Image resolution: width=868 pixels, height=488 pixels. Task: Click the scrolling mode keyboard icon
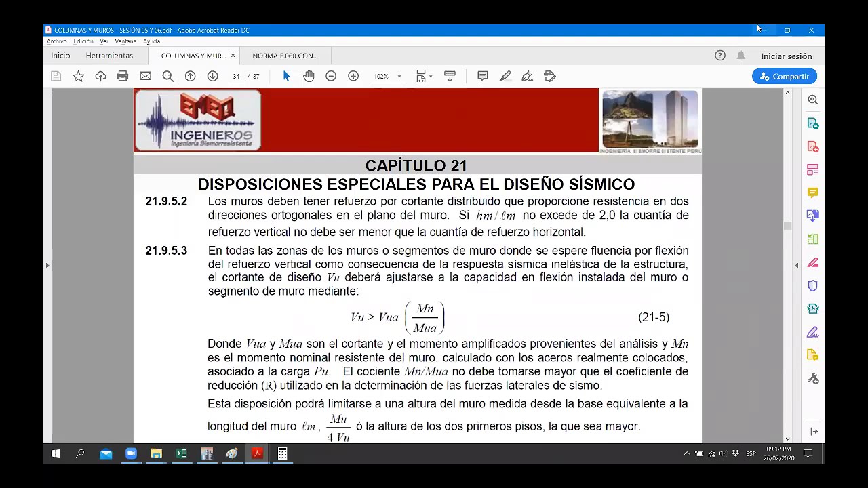pyautogui.click(x=450, y=77)
